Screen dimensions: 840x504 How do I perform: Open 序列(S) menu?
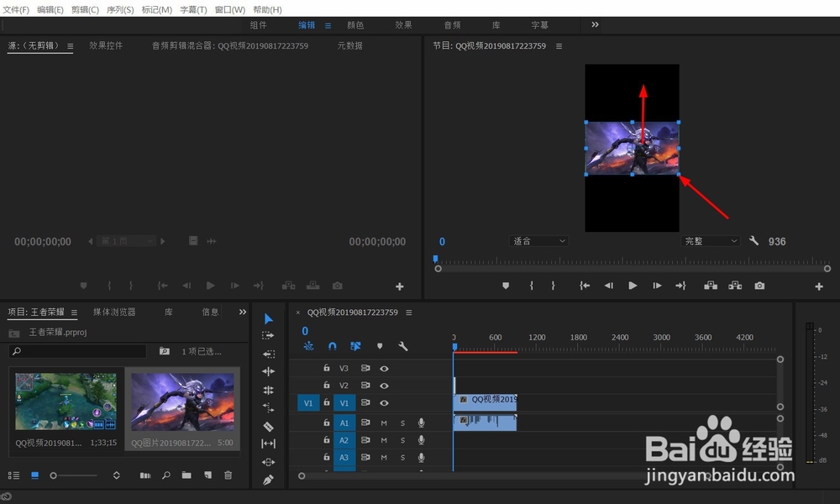pyautogui.click(x=120, y=9)
